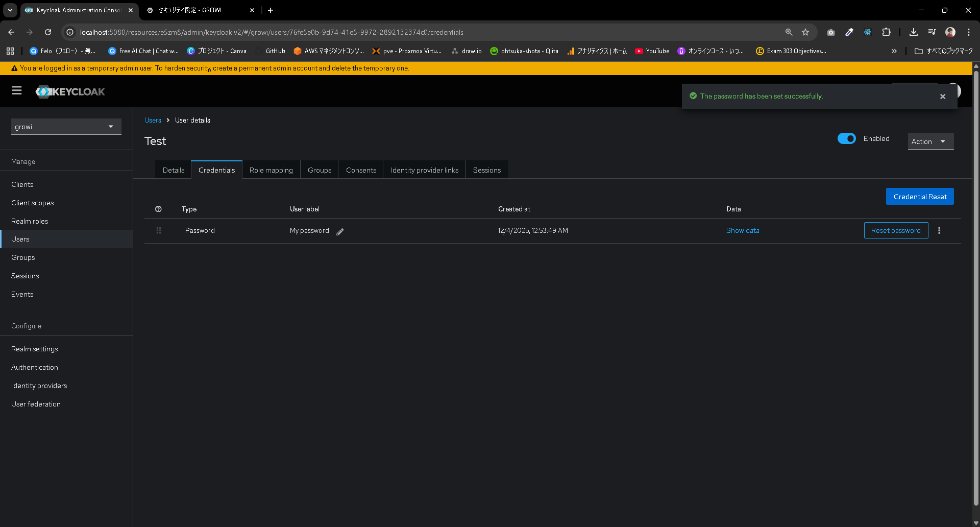Open the Chrome three-dot menu

(969, 32)
